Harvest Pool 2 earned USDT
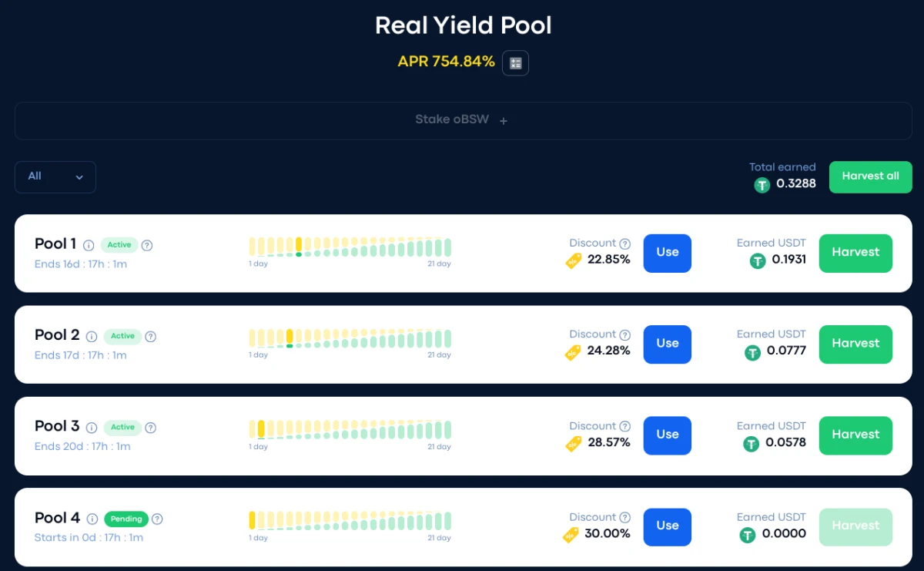 coord(855,344)
